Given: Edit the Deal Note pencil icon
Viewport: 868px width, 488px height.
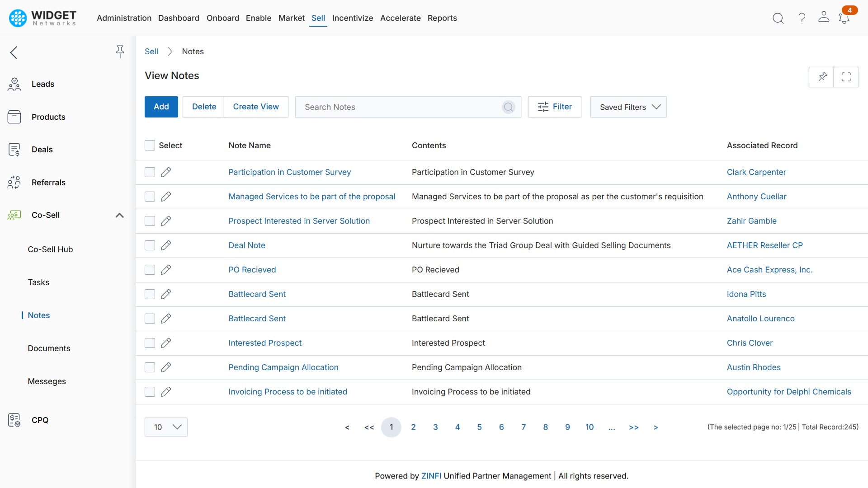Looking at the screenshot, I should coord(166,245).
